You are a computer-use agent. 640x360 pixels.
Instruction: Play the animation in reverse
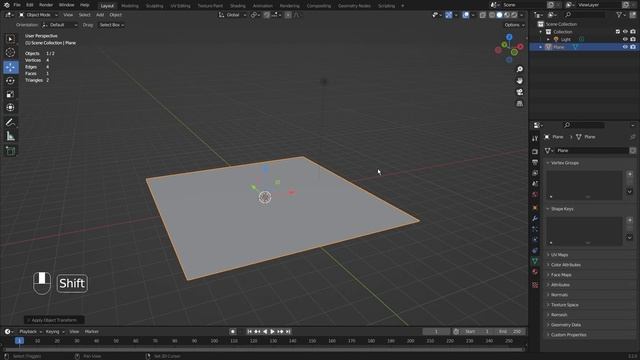tap(265, 332)
